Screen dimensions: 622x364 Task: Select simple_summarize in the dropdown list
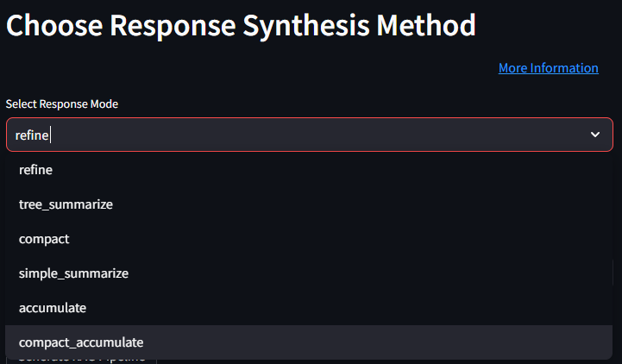coord(73,273)
